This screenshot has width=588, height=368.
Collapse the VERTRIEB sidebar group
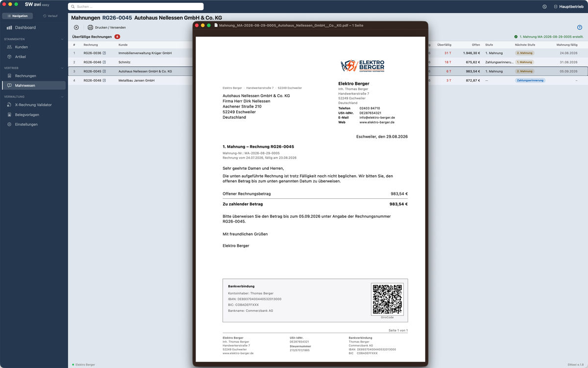tap(62, 68)
